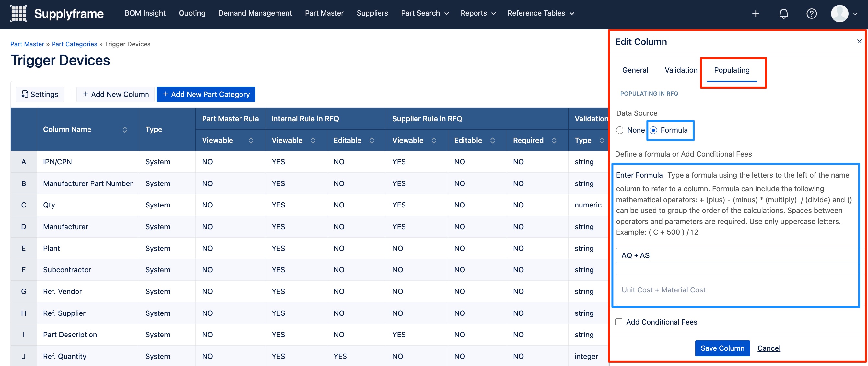Click the Cancel link

(x=768, y=348)
